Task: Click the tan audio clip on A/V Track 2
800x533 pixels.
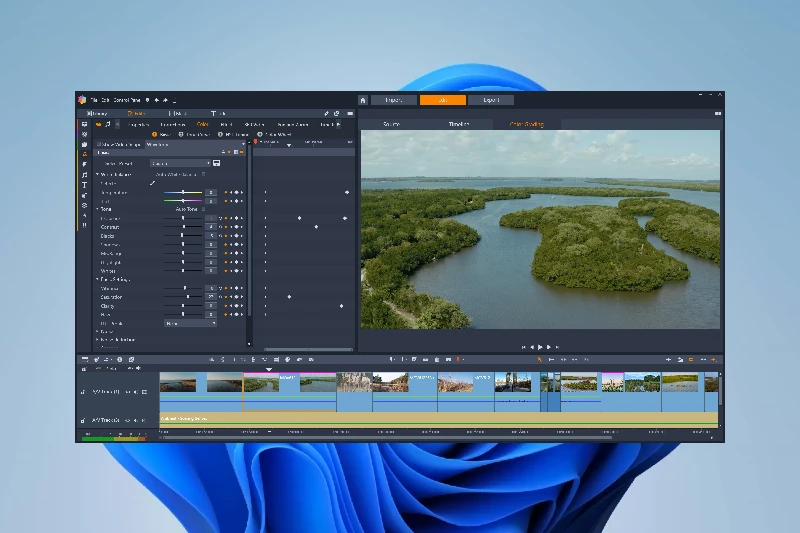Action: 439,419
